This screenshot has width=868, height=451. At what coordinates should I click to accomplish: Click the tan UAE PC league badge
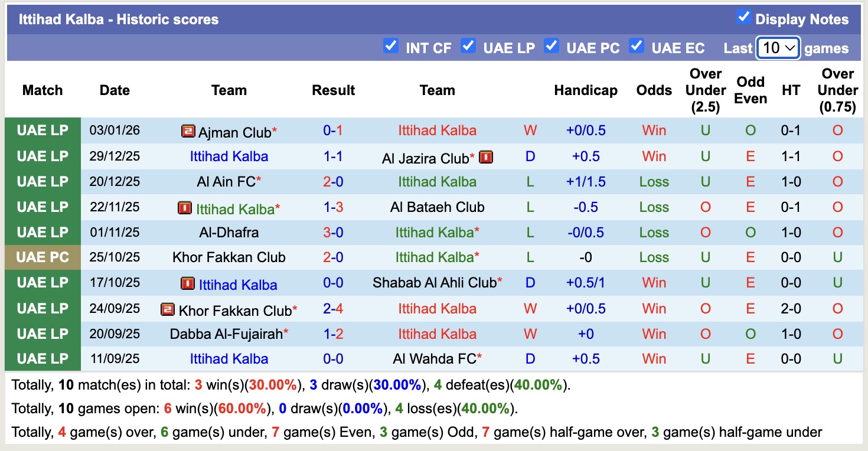43,257
